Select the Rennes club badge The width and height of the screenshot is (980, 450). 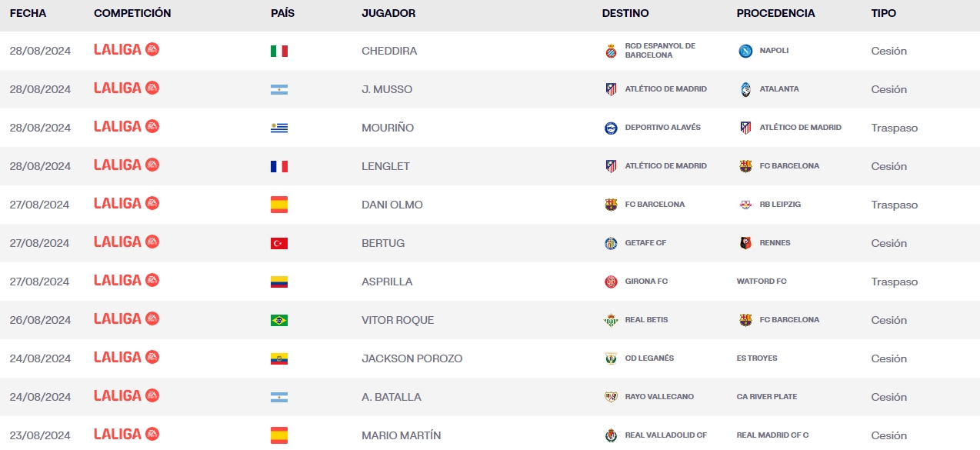click(745, 243)
